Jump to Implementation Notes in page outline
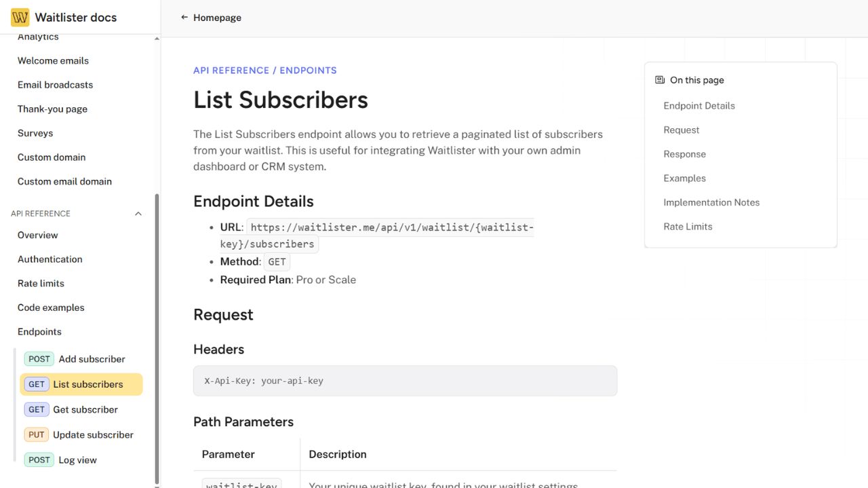868x488 pixels. point(711,202)
